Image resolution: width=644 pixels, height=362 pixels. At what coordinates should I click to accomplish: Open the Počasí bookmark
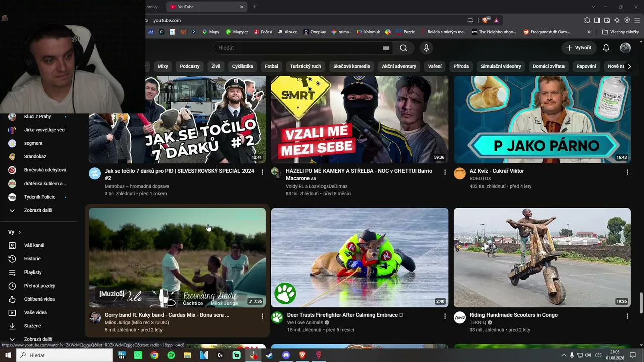pyautogui.click(x=263, y=32)
